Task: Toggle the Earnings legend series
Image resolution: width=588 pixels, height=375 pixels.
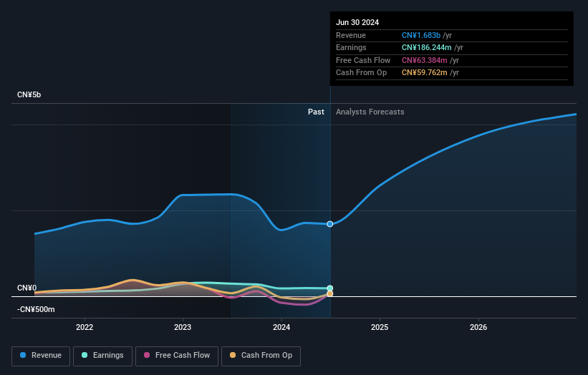Action: 102,356
